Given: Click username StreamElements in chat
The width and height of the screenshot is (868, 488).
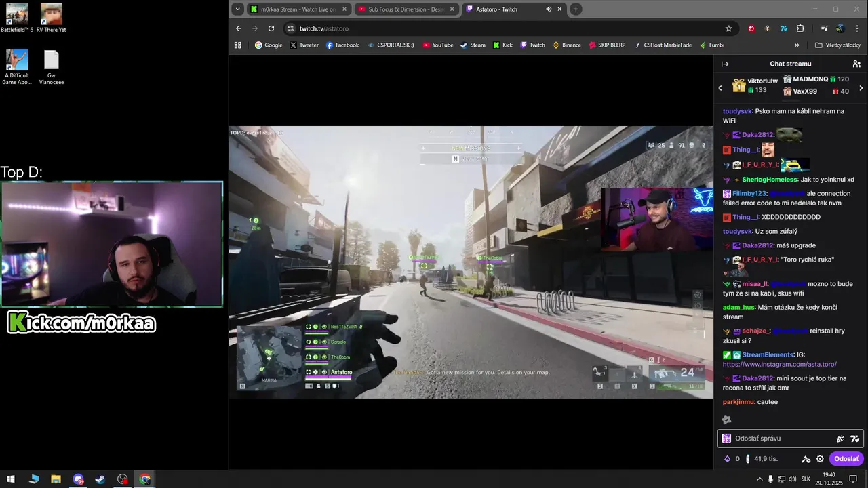Looking at the screenshot, I should coord(768,354).
